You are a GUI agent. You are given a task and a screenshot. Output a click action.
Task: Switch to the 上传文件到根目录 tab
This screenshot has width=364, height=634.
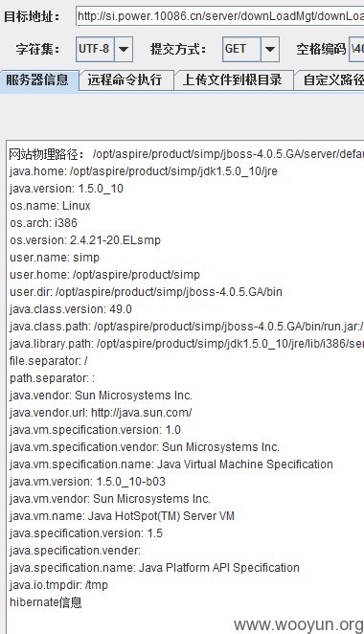(233, 79)
